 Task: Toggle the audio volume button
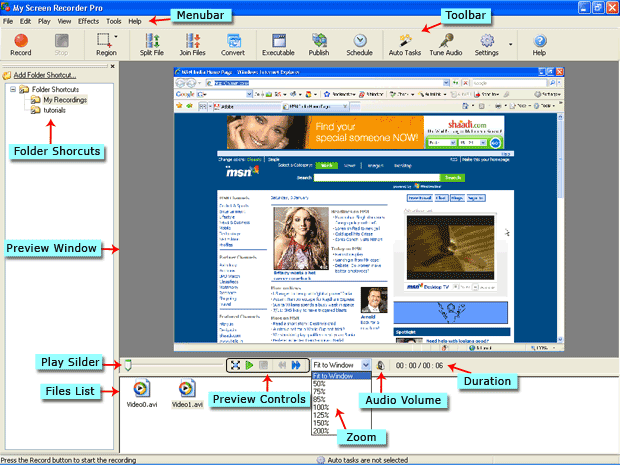tap(381, 366)
